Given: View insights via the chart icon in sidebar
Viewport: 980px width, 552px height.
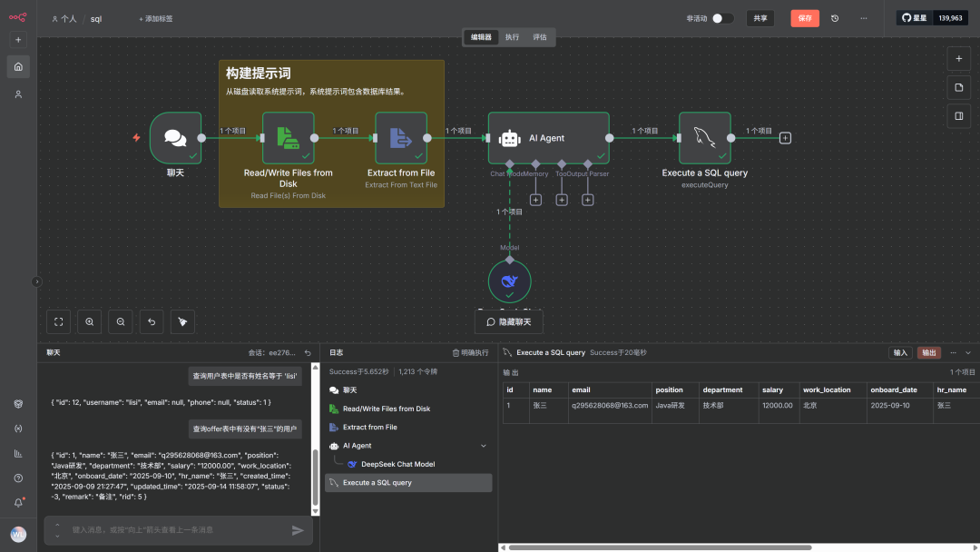Looking at the screenshot, I should pos(18,452).
